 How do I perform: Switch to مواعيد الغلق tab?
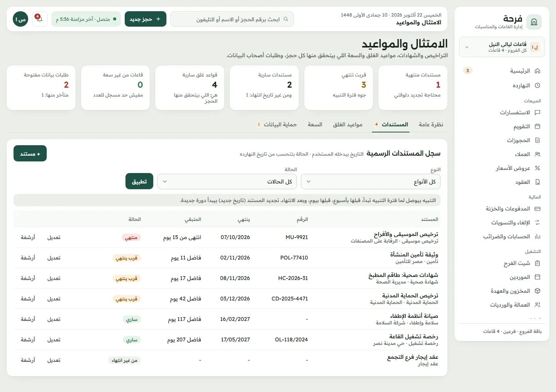click(347, 124)
